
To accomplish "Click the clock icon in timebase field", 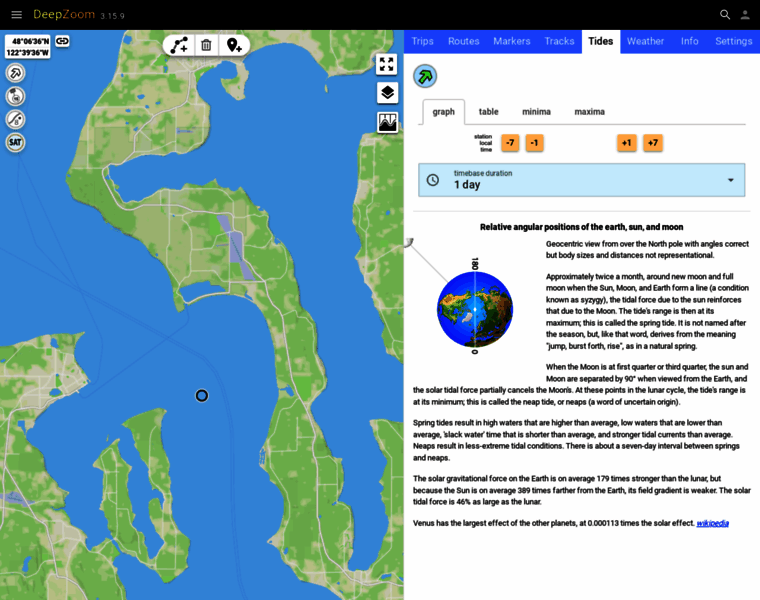I will click(432, 180).
